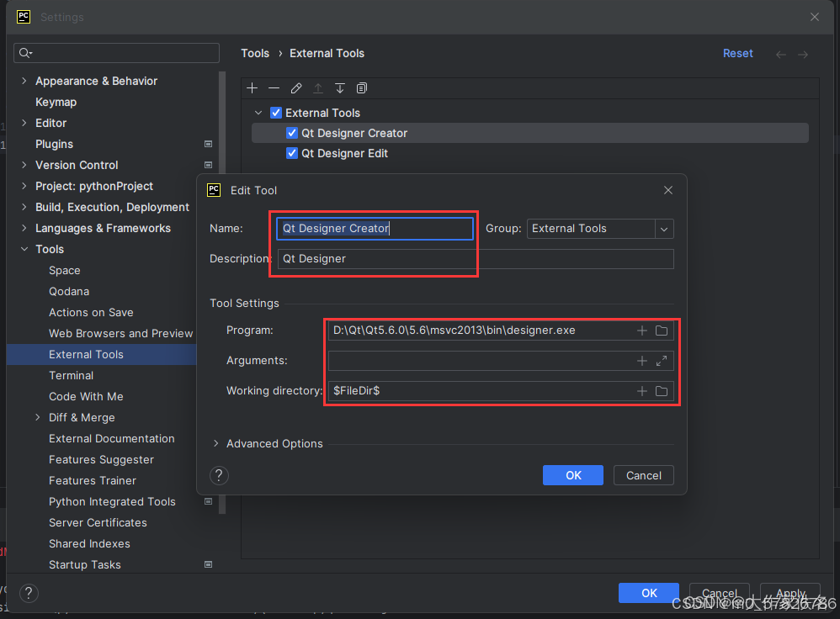
Task: Click the copy tool icon in toolbar
Action: click(x=362, y=88)
